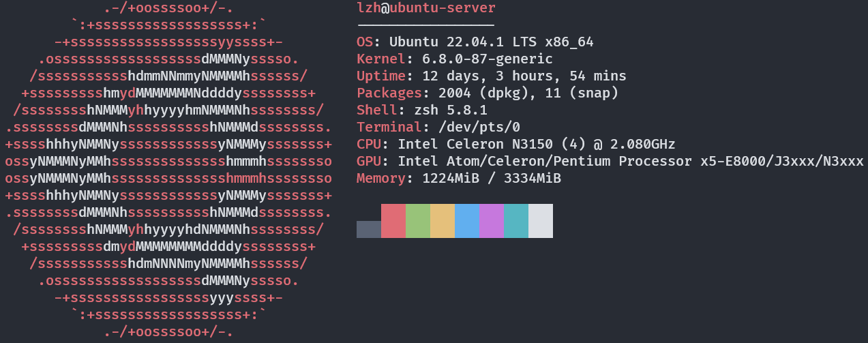The height and width of the screenshot is (343, 868).
Task: Select the purple color block
Action: point(492,221)
